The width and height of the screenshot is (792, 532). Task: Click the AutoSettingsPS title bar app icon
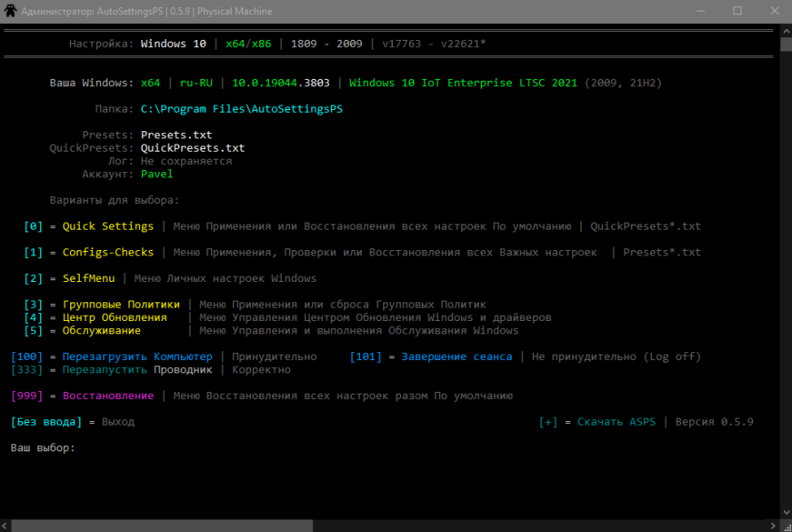click(x=10, y=12)
